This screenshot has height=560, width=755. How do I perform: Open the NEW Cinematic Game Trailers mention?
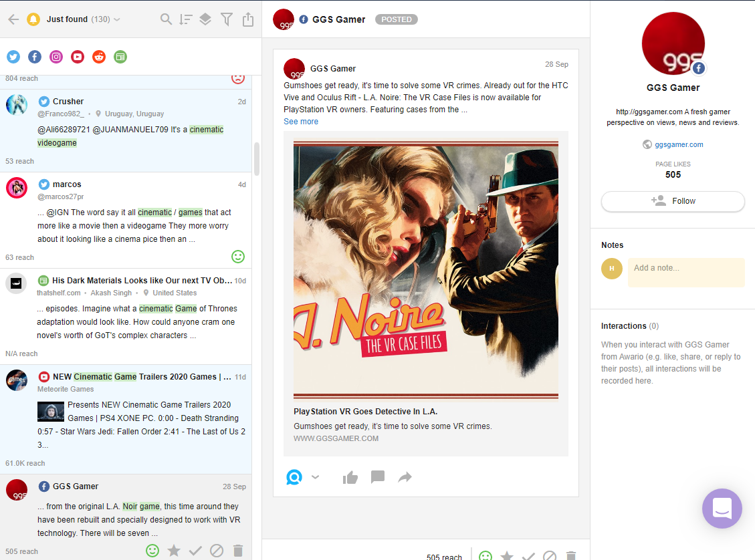[126, 419]
